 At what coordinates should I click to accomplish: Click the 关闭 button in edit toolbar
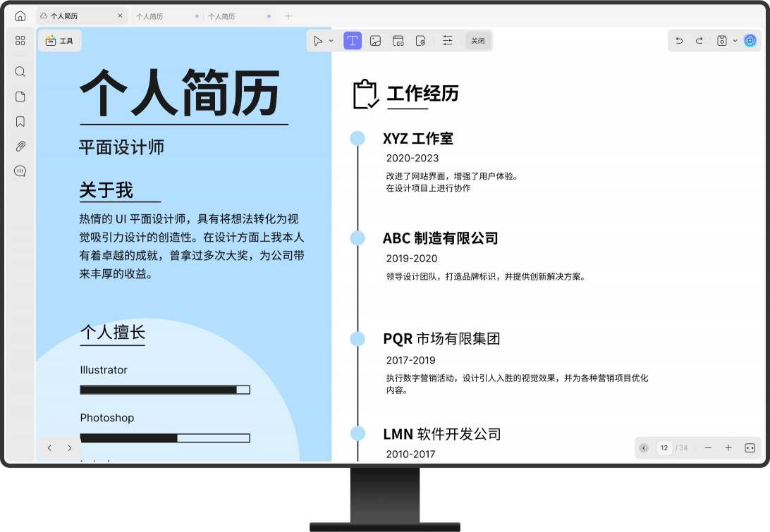[478, 41]
